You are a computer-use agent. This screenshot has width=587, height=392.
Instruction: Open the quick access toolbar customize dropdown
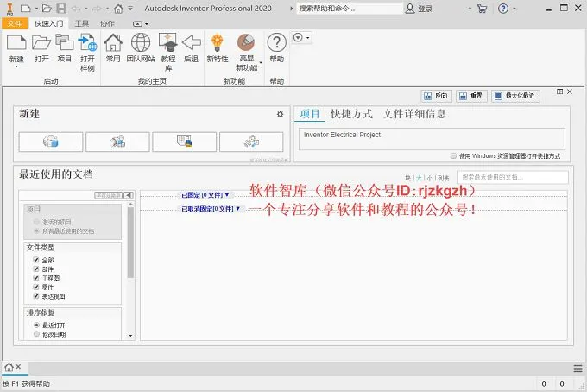(x=130, y=9)
